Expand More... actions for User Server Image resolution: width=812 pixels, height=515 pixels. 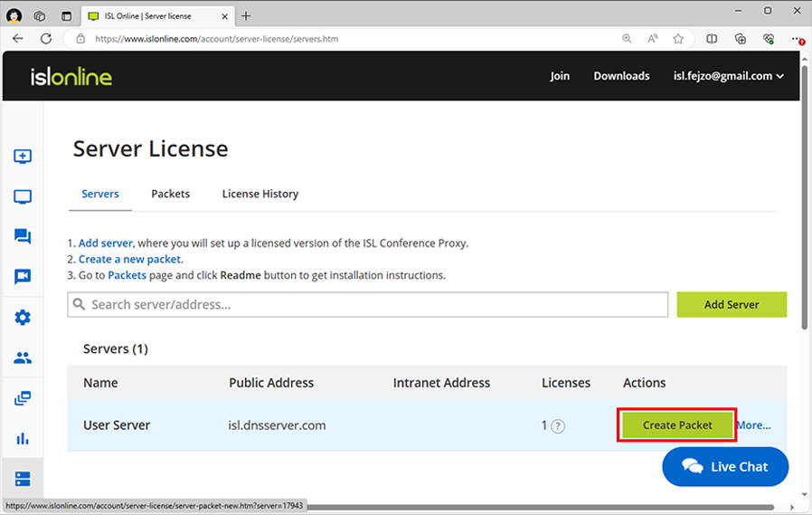click(x=753, y=425)
